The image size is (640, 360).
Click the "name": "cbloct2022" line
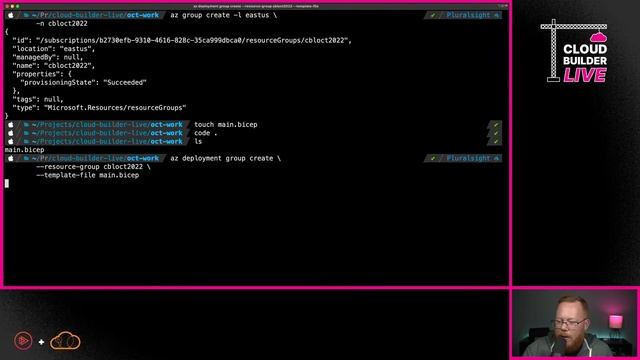tap(53, 66)
